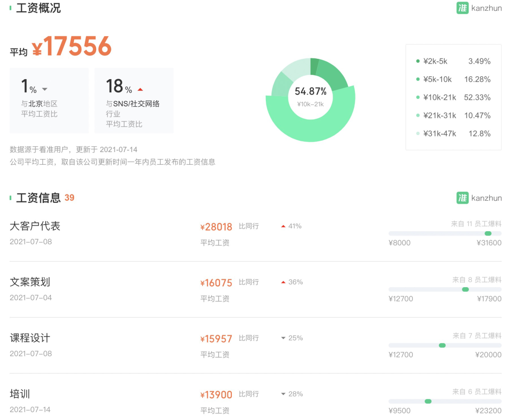Open the 培训 position link

tap(20, 394)
